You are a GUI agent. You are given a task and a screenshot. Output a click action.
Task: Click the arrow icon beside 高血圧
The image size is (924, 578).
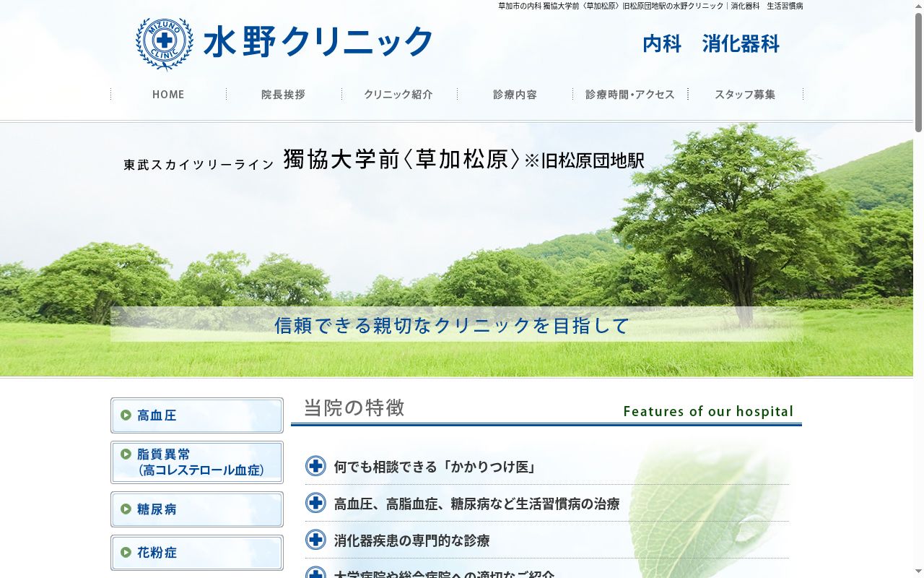pos(126,415)
